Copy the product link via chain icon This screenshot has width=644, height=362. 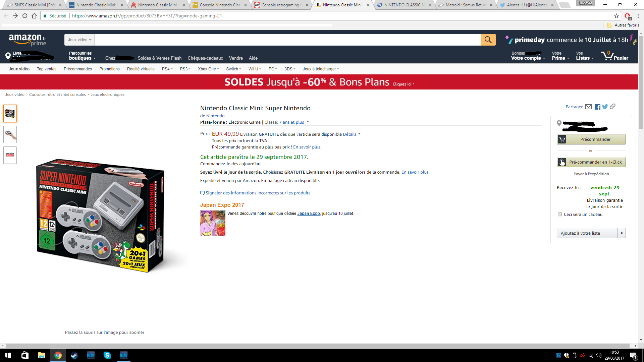pos(612,107)
